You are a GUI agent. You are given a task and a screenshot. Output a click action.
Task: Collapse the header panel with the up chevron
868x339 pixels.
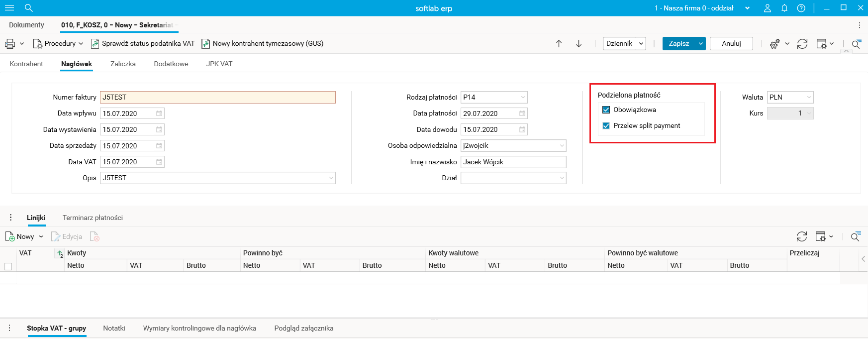pos(847,51)
